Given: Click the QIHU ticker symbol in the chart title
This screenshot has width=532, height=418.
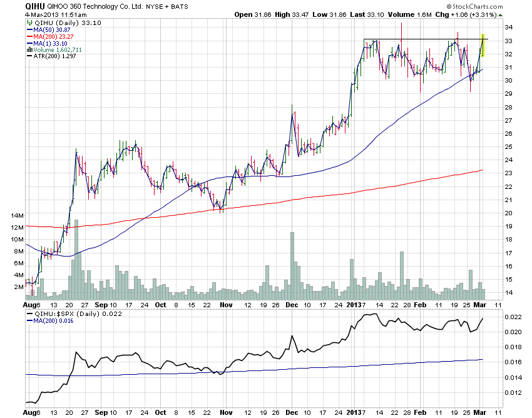Looking at the screenshot, I should [35, 6].
